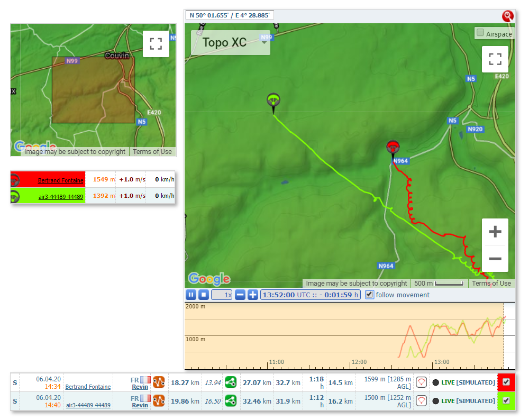Click the coordinates readout N 50° 01.655'

pos(230,15)
